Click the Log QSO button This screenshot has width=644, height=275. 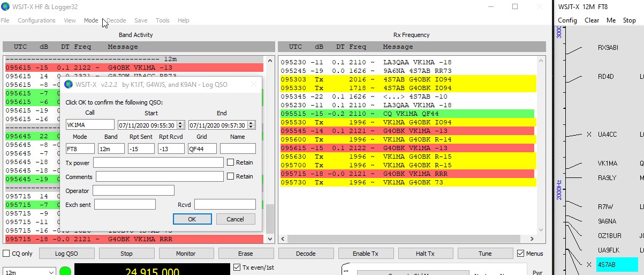pos(66,254)
